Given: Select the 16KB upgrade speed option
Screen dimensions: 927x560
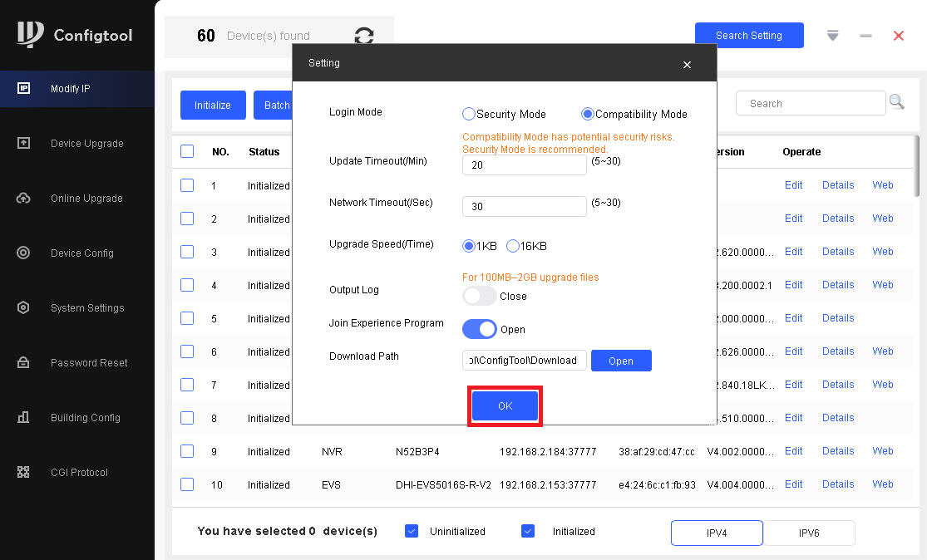Looking at the screenshot, I should [513, 246].
